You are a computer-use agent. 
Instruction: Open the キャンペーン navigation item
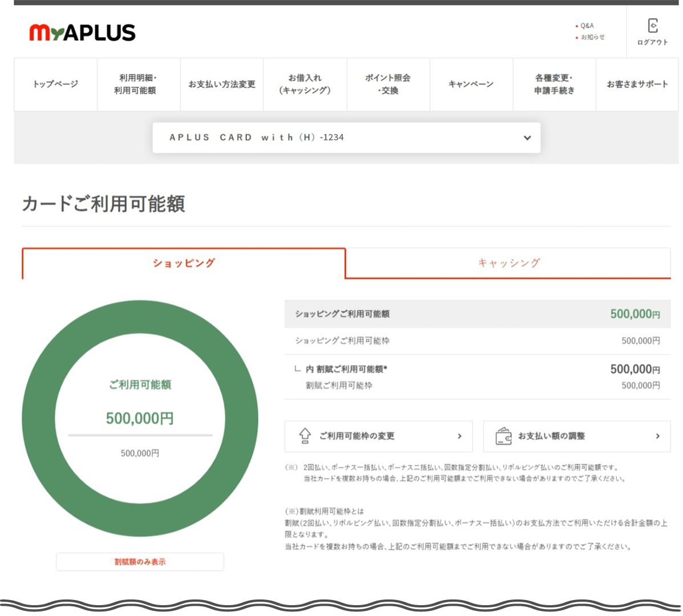click(471, 84)
